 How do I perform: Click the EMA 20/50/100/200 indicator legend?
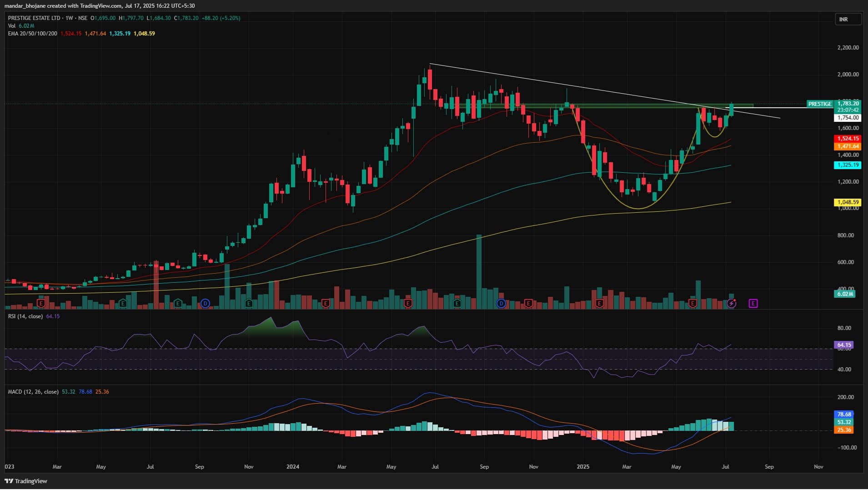(x=33, y=34)
